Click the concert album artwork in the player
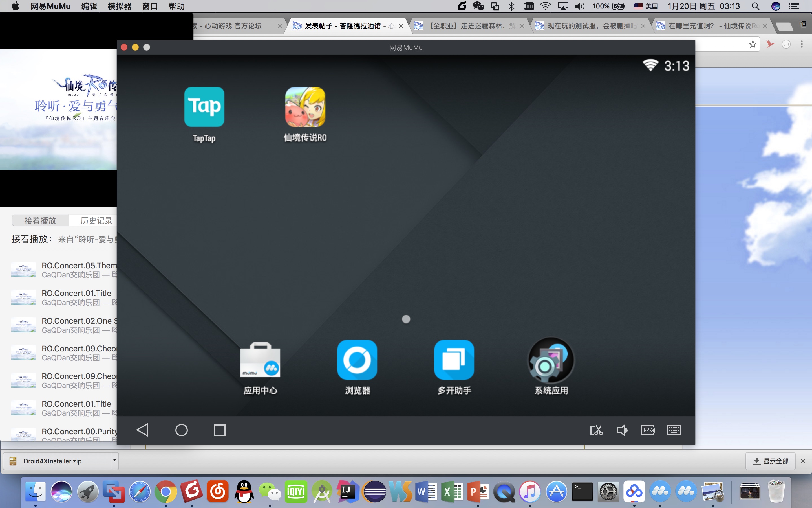 point(58,109)
